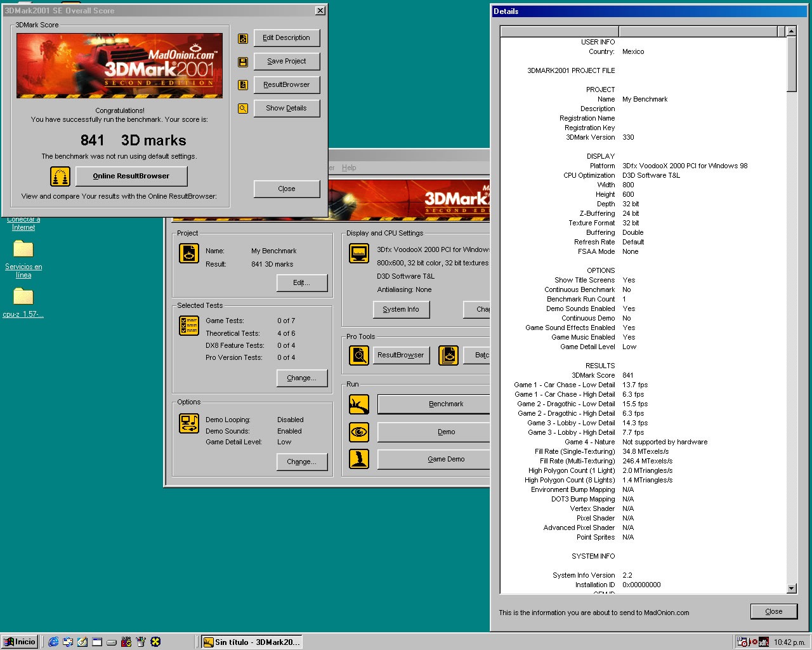The width and height of the screenshot is (812, 650).
Task: Click the Sin título - 3DMark2001 taskbar button
Action: pos(251,642)
